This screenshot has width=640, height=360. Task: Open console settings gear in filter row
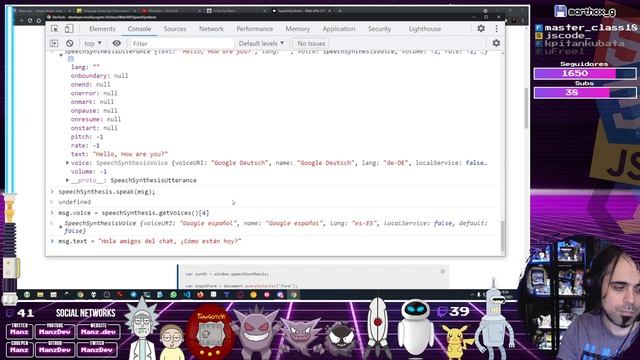[x=496, y=43]
